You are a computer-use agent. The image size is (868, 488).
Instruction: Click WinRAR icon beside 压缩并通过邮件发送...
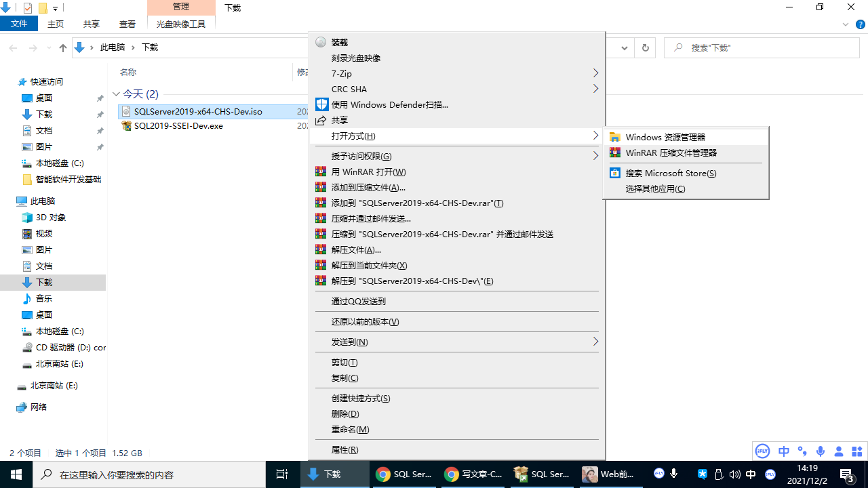[x=321, y=218]
